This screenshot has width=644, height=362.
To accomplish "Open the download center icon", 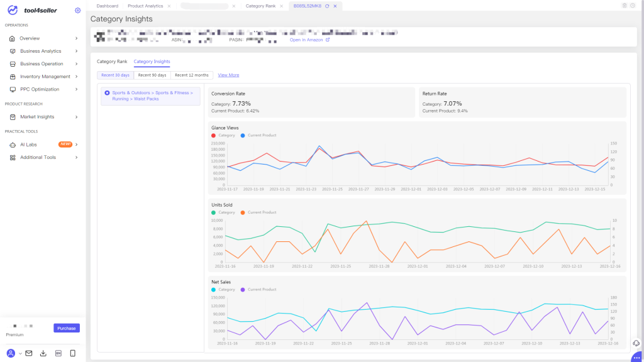I will pyautogui.click(x=43, y=353).
